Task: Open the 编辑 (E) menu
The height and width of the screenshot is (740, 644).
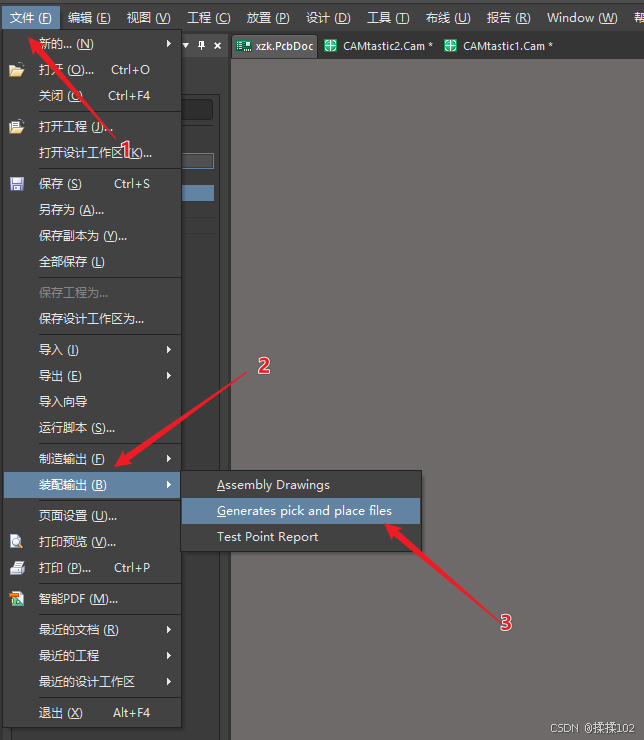Action: tap(89, 18)
